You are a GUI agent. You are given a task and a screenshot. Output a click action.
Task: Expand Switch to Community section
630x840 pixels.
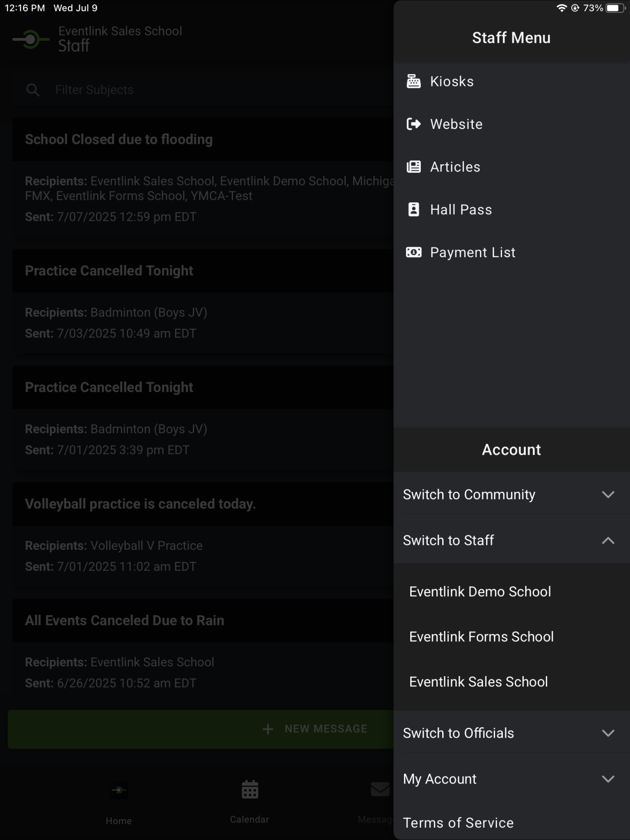(x=512, y=494)
